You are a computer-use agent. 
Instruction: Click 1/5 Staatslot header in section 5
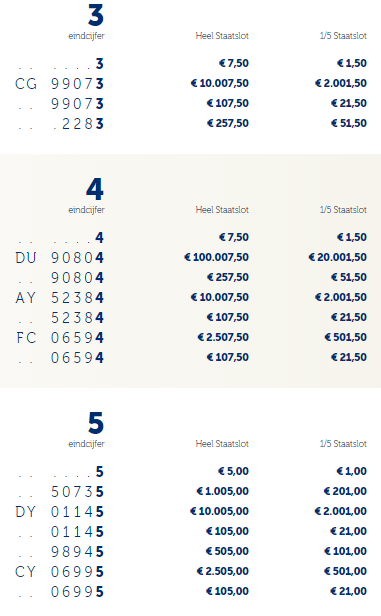pyautogui.click(x=343, y=444)
